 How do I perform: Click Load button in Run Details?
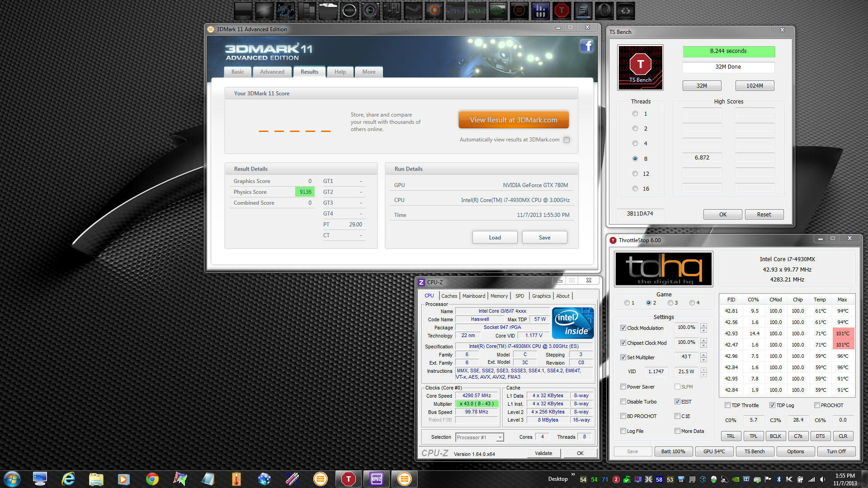coord(495,238)
